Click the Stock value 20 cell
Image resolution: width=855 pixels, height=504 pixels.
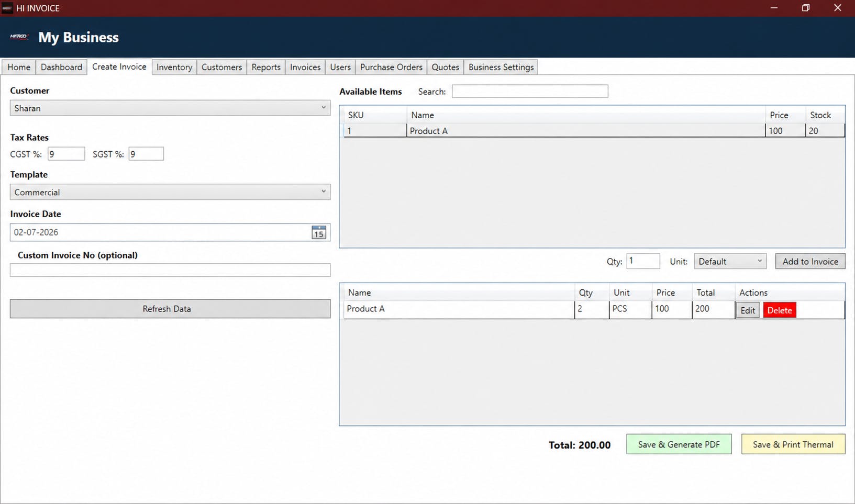(825, 131)
